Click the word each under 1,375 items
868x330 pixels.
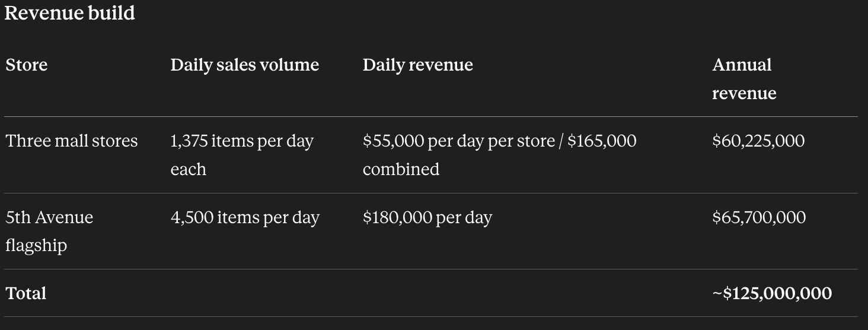(x=189, y=169)
